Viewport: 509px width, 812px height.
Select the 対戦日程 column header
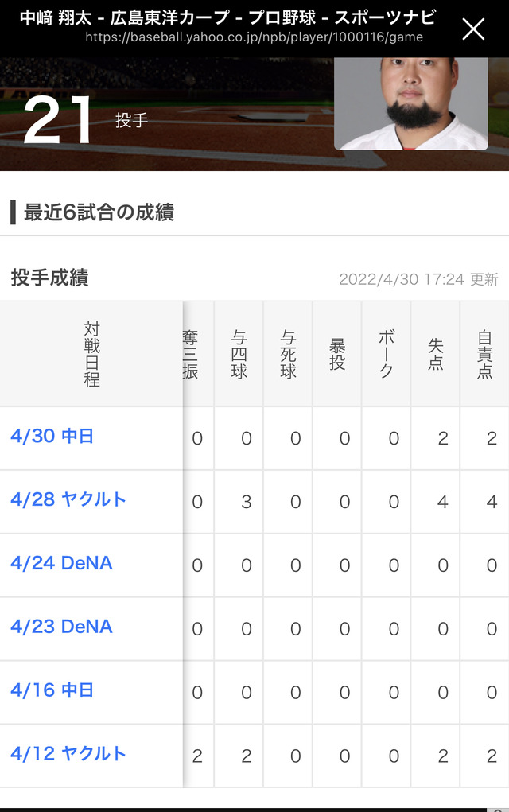pyautogui.click(x=91, y=354)
